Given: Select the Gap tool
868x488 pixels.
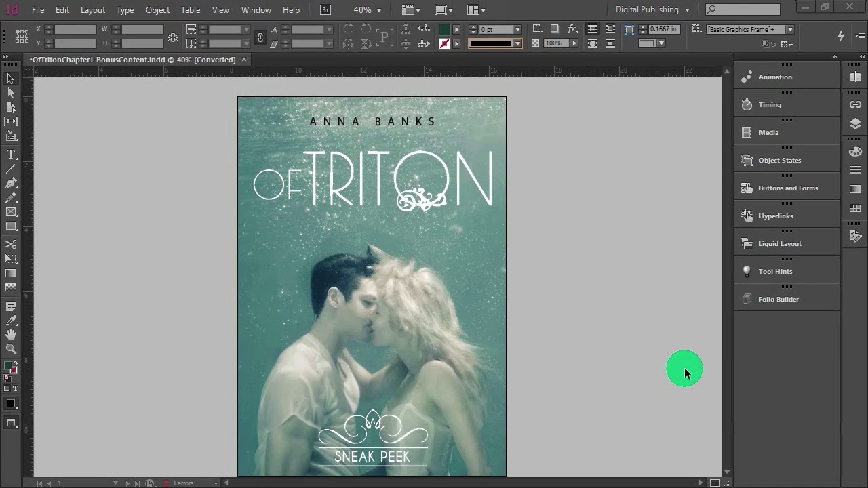Looking at the screenshot, I should pos(11,121).
